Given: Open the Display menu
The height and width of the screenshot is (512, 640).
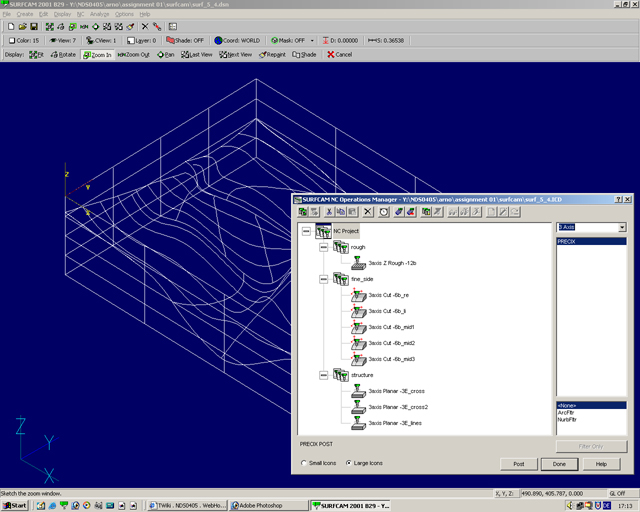Looking at the screenshot, I should pos(62,14).
